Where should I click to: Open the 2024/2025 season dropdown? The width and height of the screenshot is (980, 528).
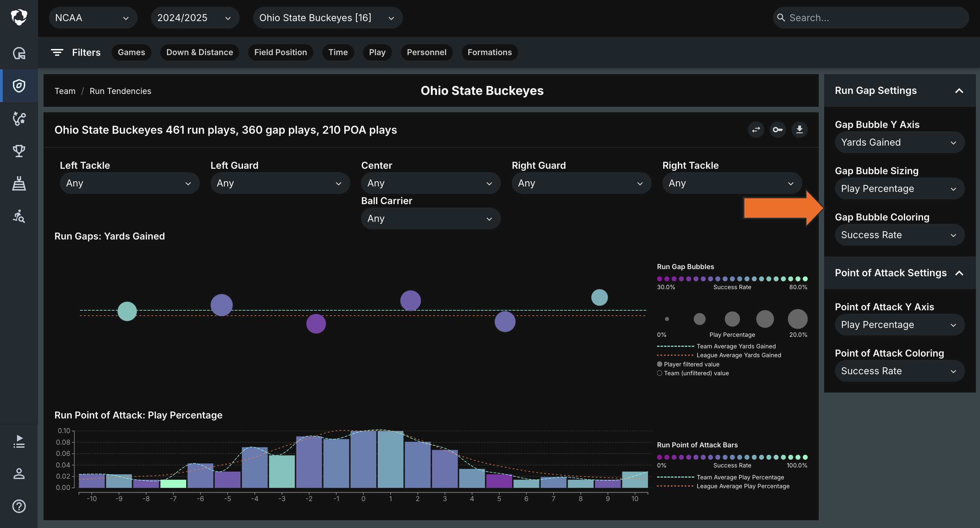195,18
